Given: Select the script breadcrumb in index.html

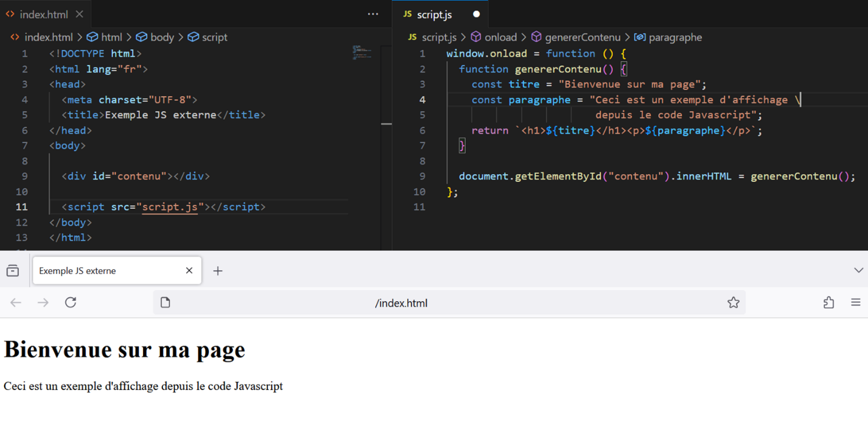Looking at the screenshot, I should click(215, 37).
